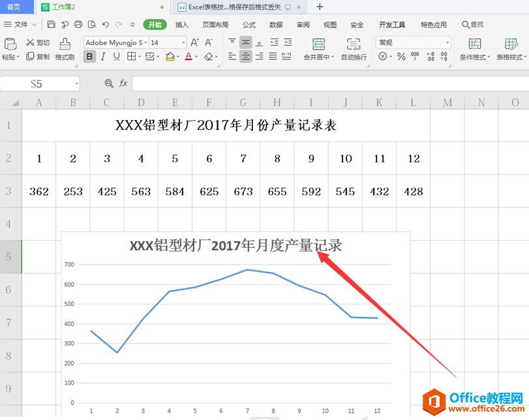Click the 查找 search button
This screenshot has height=420, width=529.
pos(473,24)
